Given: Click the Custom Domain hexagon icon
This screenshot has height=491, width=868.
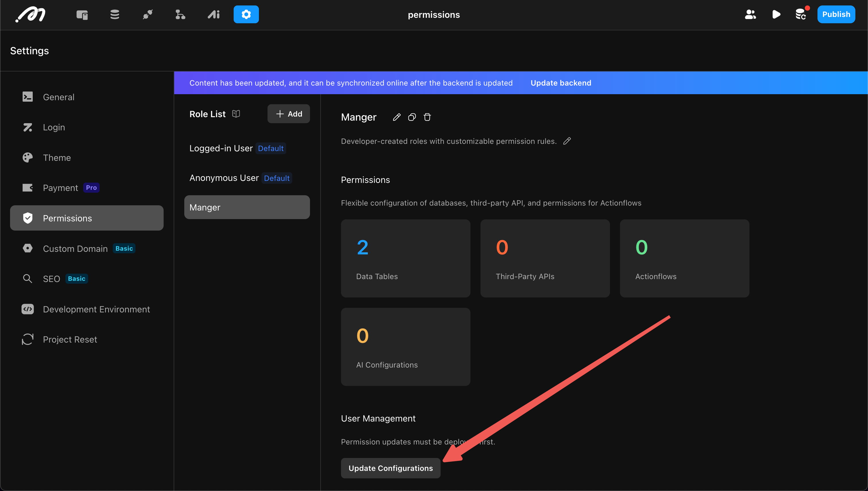Looking at the screenshot, I should coord(28,248).
